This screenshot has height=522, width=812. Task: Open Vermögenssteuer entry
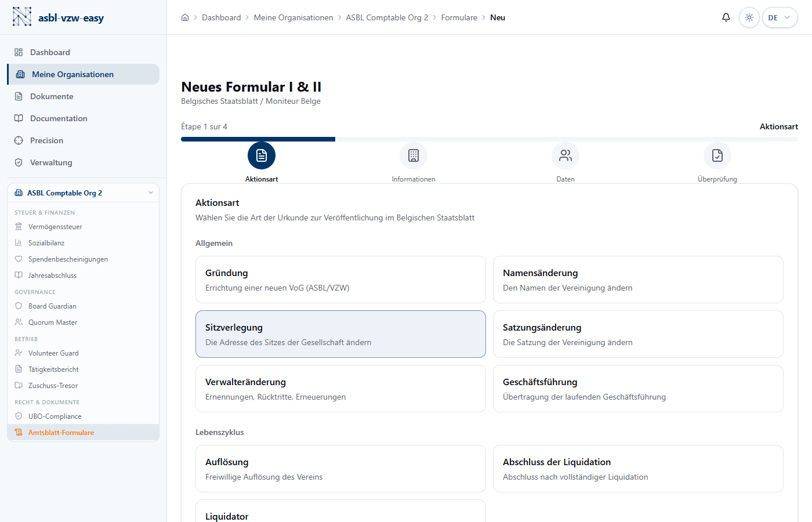(x=83, y=227)
